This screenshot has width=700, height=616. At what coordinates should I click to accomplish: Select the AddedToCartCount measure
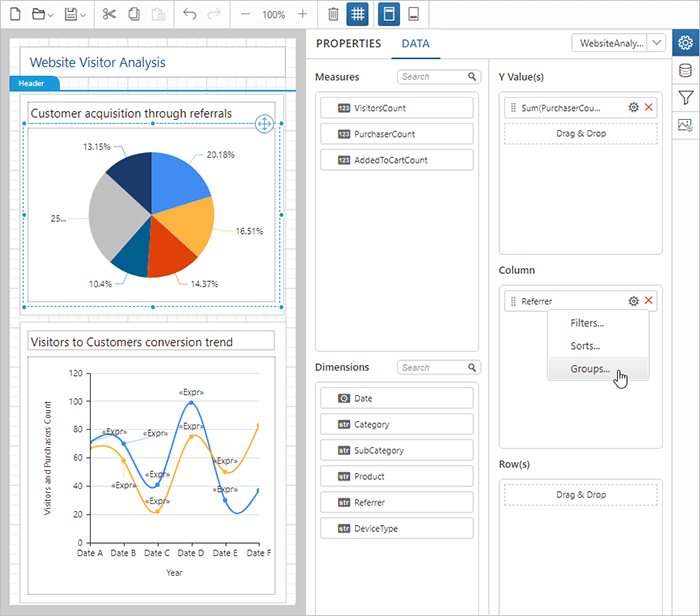pos(396,160)
